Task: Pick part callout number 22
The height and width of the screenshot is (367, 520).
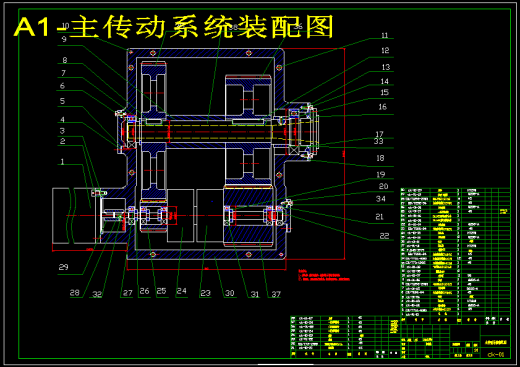Action: tap(384, 236)
